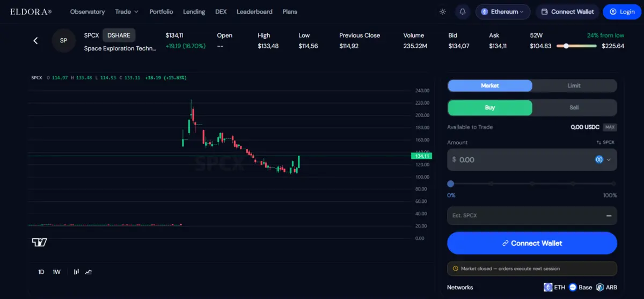The image size is (644, 299).
Task: Set chart interval to 1W
Action: click(57, 272)
